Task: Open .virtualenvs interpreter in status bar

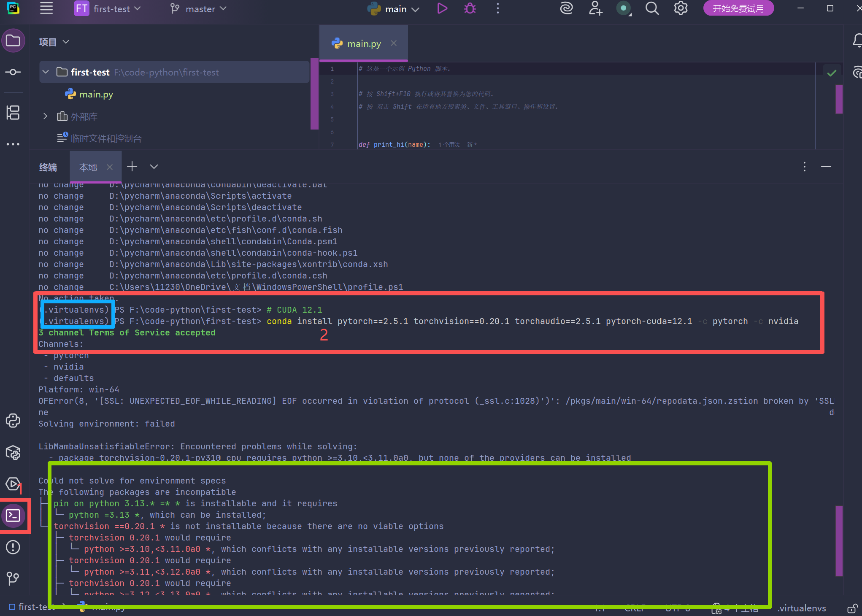Action: [x=802, y=608]
